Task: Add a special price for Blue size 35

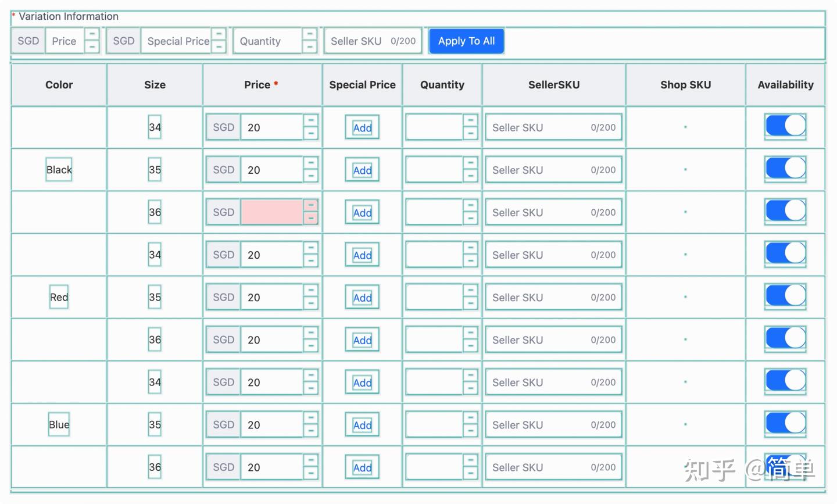Action: pyautogui.click(x=362, y=424)
